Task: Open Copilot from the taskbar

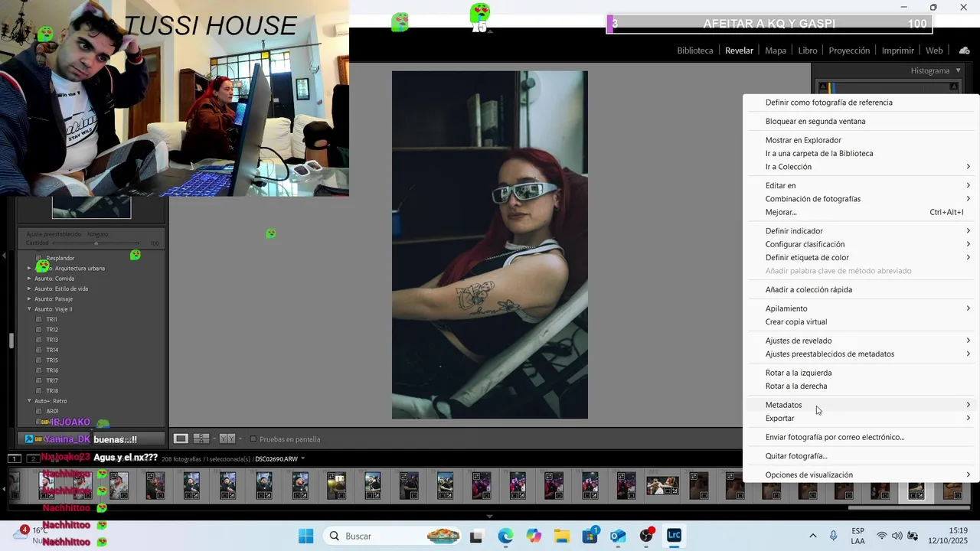Action: (534, 536)
